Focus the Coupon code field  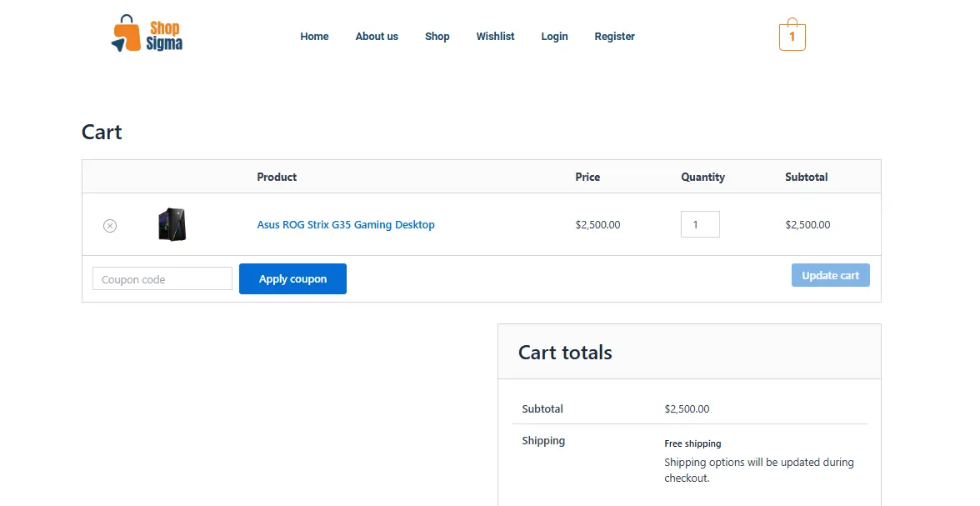(x=162, y=279)
